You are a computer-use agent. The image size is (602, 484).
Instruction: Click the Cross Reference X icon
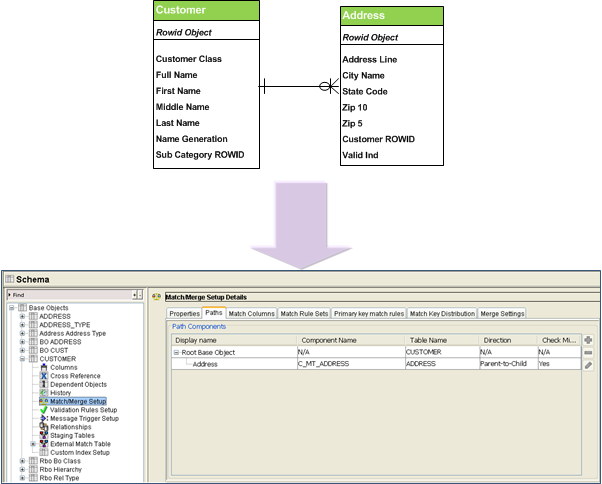44,376
